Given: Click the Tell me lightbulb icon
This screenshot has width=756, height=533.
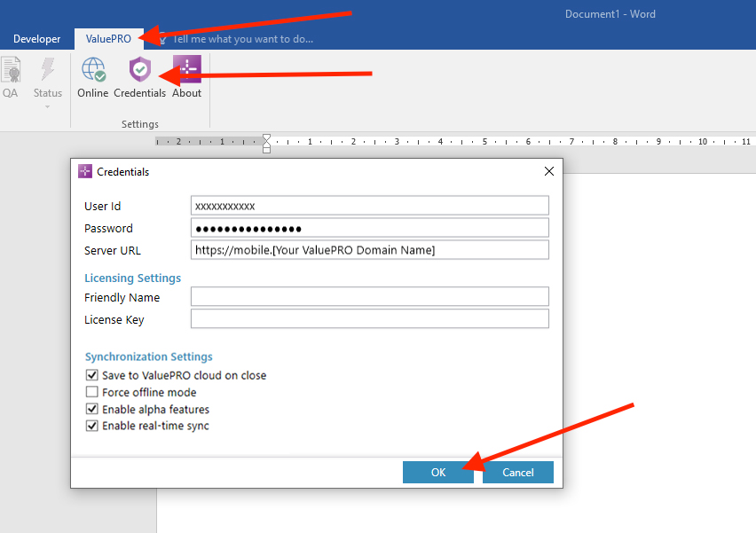Looking at the screenshot, I should (x=162, y=38).
